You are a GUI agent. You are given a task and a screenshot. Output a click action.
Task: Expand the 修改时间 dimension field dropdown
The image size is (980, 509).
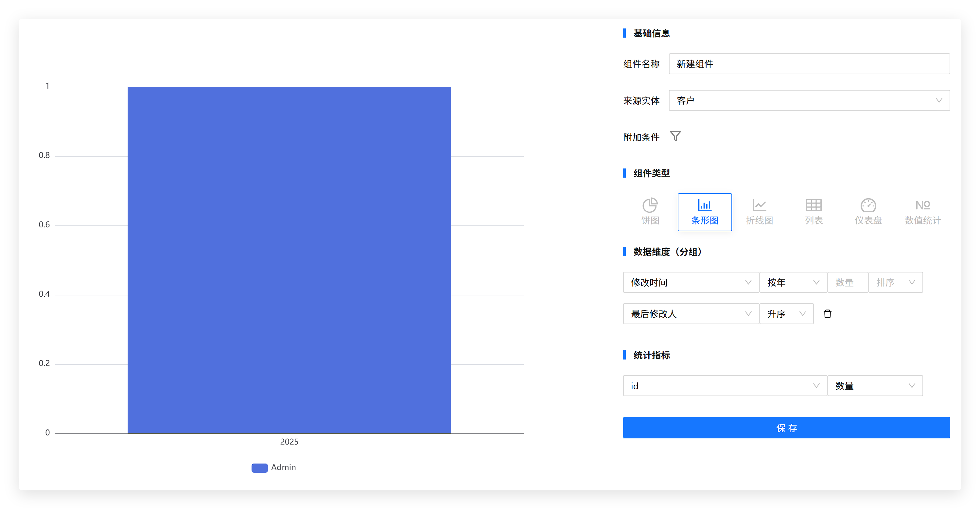pos(691,282)
